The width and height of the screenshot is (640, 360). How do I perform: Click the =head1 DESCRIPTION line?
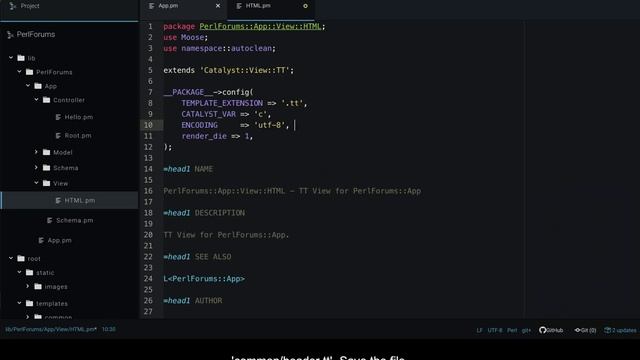204,213
